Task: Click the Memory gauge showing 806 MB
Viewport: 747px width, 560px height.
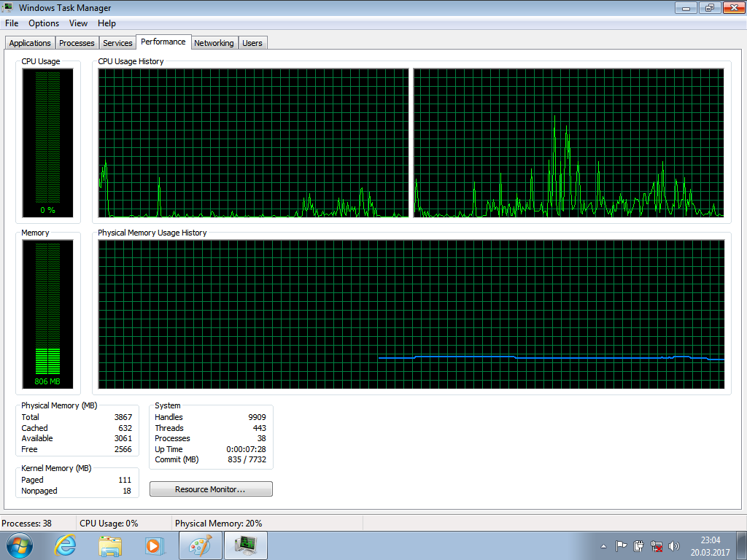Action: [x=47, y=314]
